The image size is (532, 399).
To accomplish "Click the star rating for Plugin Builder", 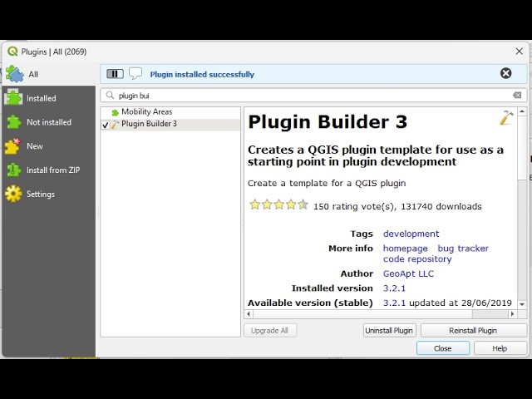I will [x=279, y=205].
